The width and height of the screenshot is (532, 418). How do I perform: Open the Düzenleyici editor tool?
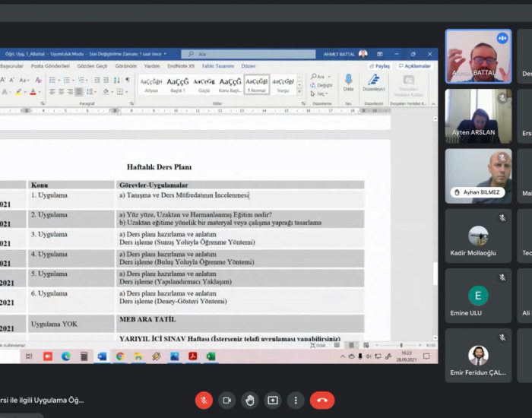pos(374,82)
